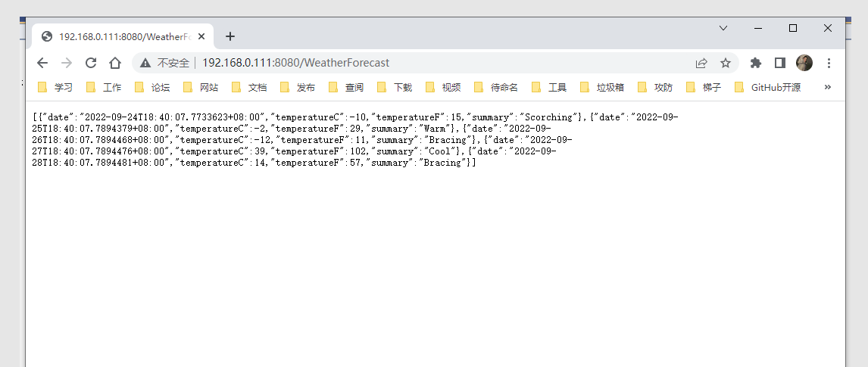This screenshot has width=868, height=367.
Task: Bookmark this page with the star
Action: pyautogui.click(x=726, y=63)
